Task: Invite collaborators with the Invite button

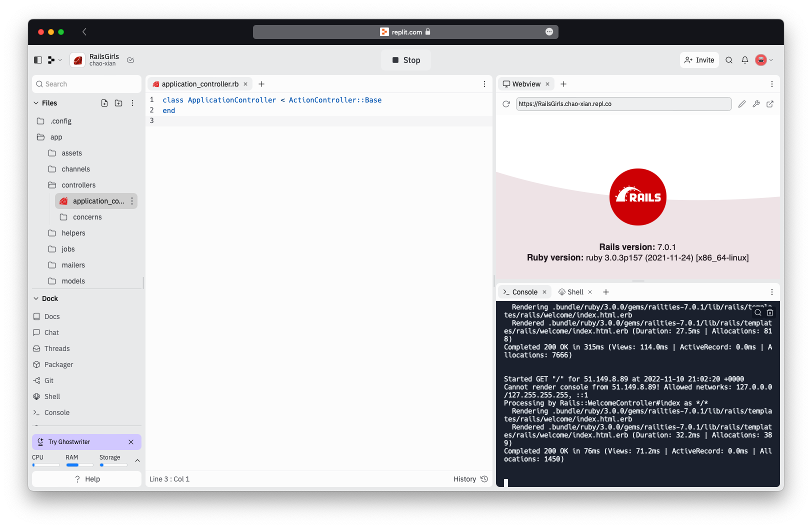Action: click(x=699, y=59)
